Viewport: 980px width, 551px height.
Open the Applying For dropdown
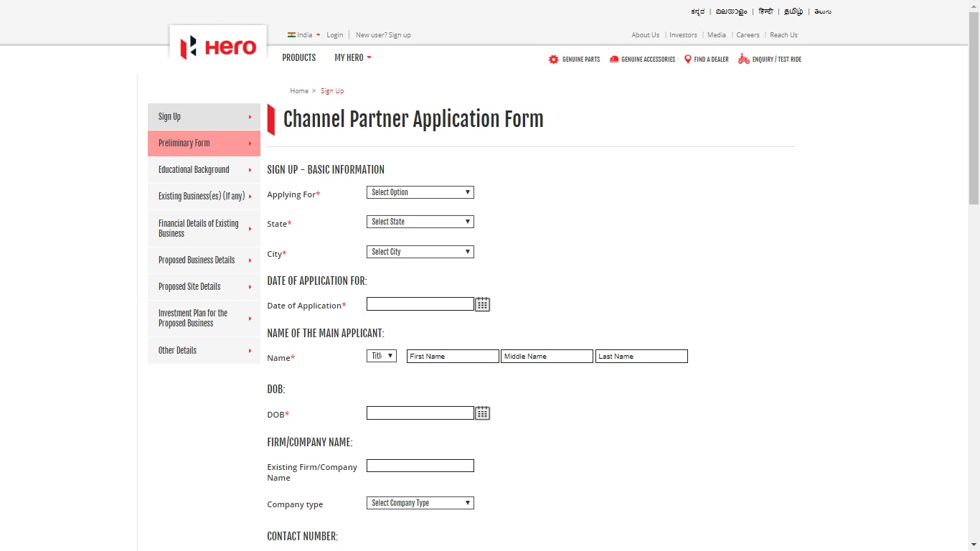point(420,192)
